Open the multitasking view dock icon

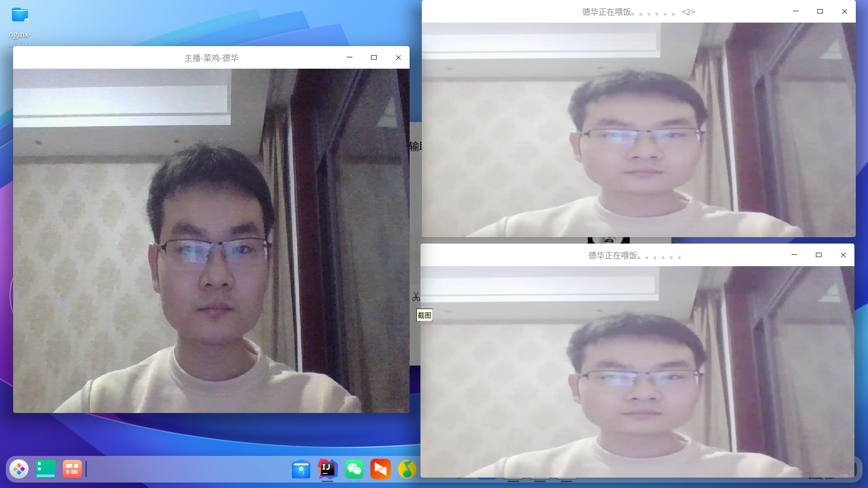click(x=72, y=469)
